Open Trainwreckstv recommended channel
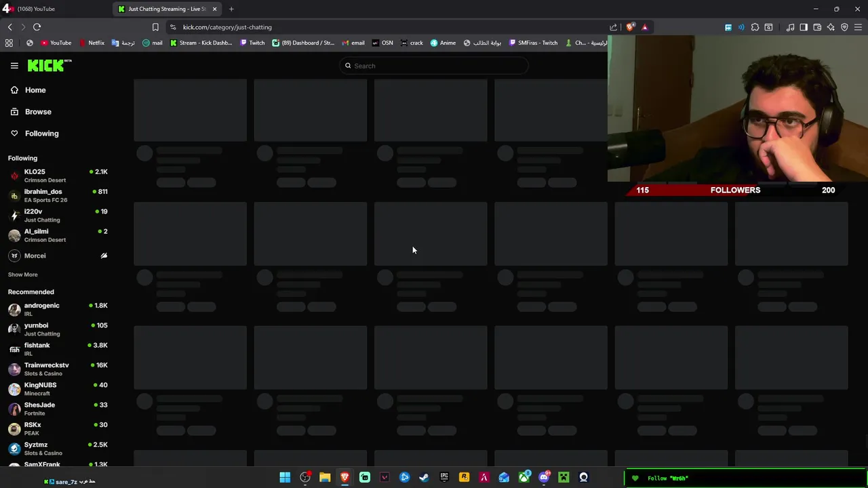 click(x=58, y=369)
